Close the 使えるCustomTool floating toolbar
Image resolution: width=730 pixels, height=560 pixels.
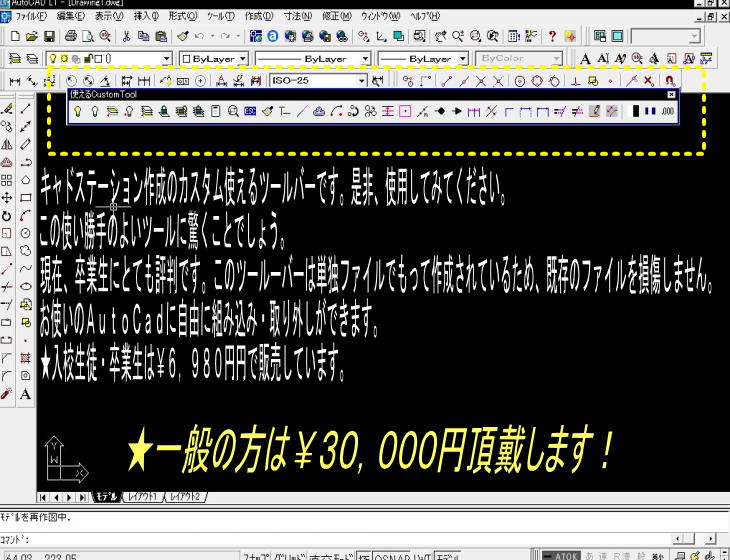[671, 94]
